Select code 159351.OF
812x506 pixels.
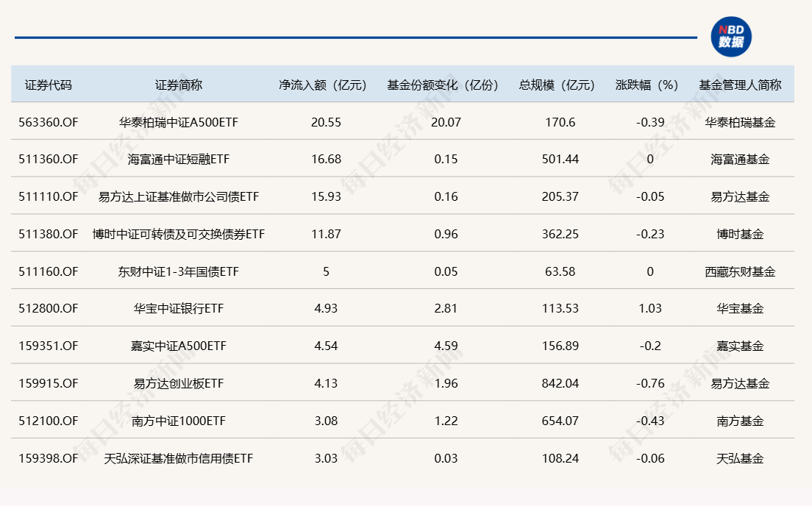click(x=48, y=346)
